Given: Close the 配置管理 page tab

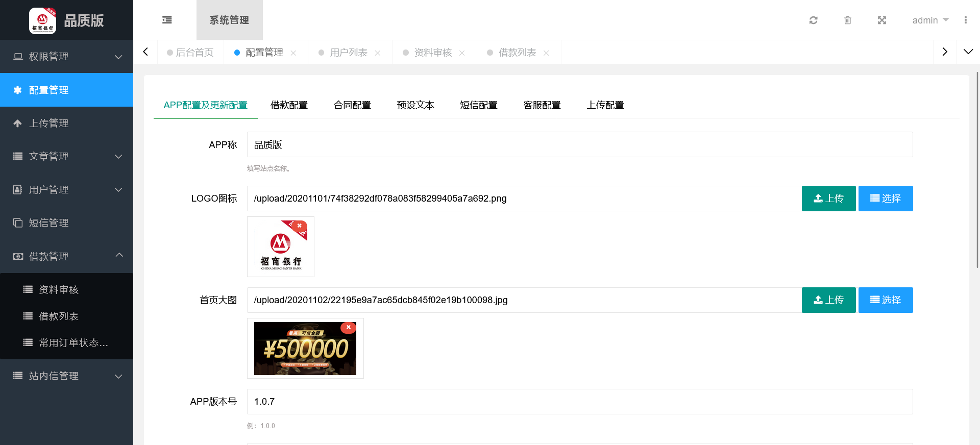Looking at the screenshot, I should 293,53.
